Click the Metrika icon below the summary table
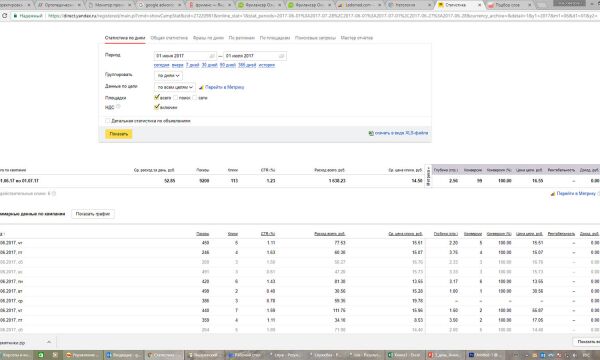Viewport: 600px width, 360px height. pos(553,194)
